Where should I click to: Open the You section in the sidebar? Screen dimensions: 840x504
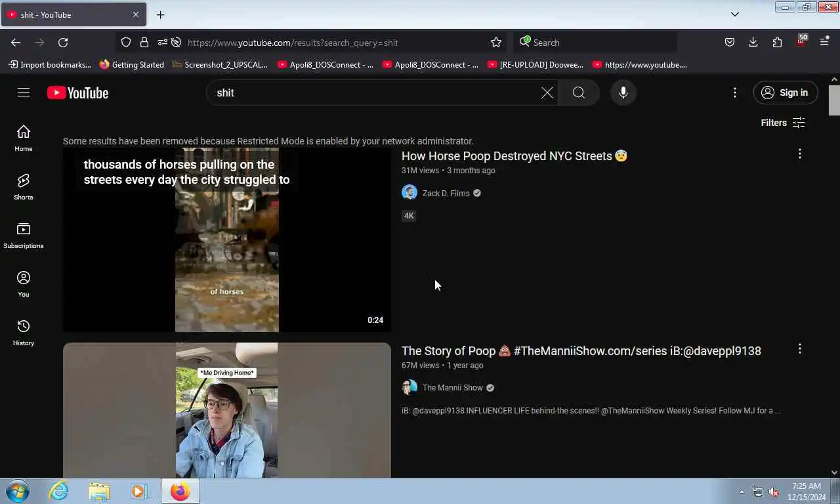(x=24, y=284)
